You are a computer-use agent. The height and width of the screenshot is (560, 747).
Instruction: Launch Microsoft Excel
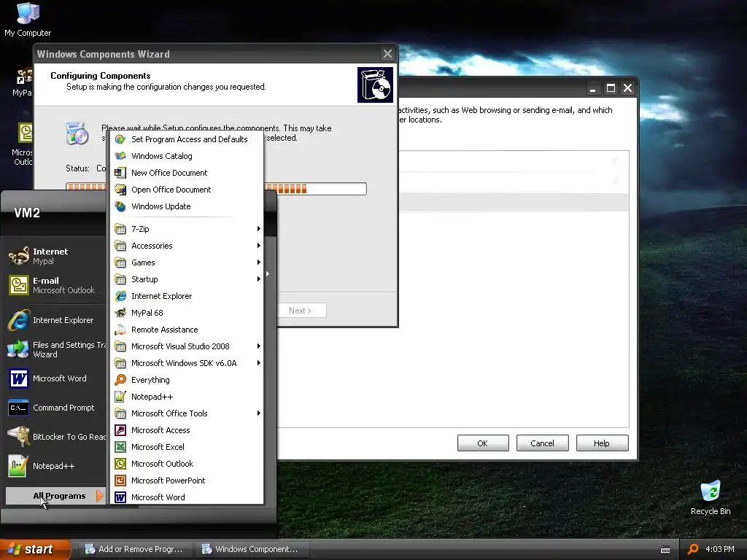[x=187, y=447]
